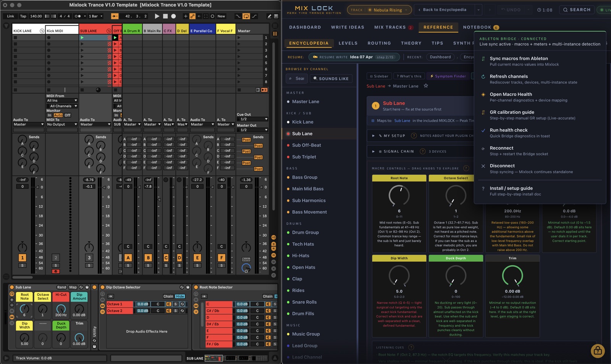Screen dimensions: 611x364
Task: Open the GR calibration guide entry
Action: (540, 115)
